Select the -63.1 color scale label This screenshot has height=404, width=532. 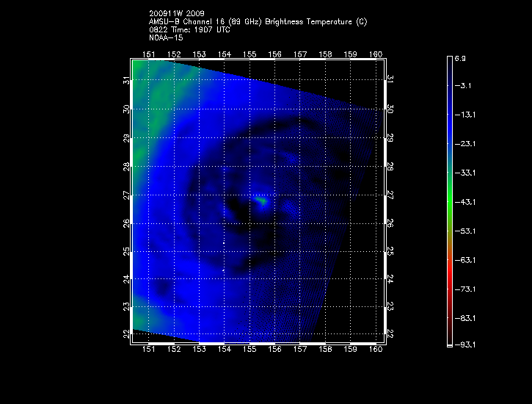465,260
